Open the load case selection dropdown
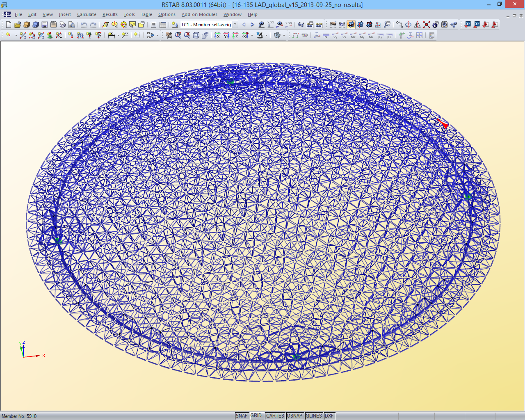The width and height of the screenshot is (525, 420). tap(234, 25)
